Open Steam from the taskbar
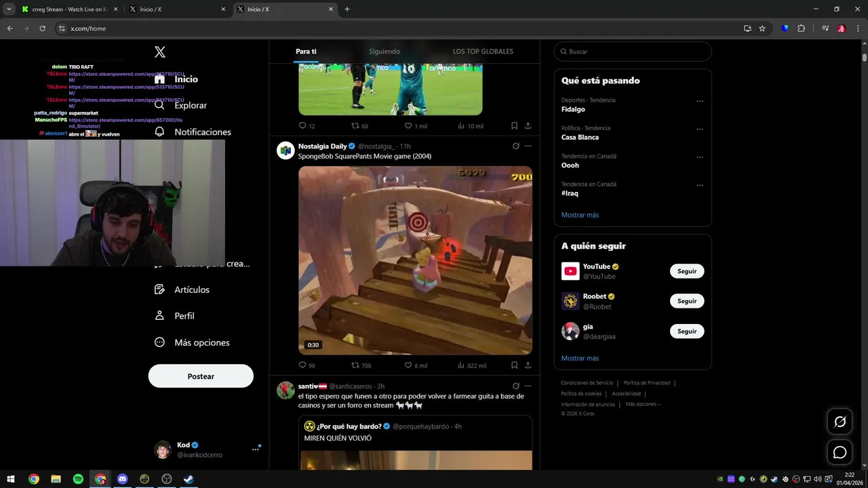868x488 pixels. (x=189, y=479)
